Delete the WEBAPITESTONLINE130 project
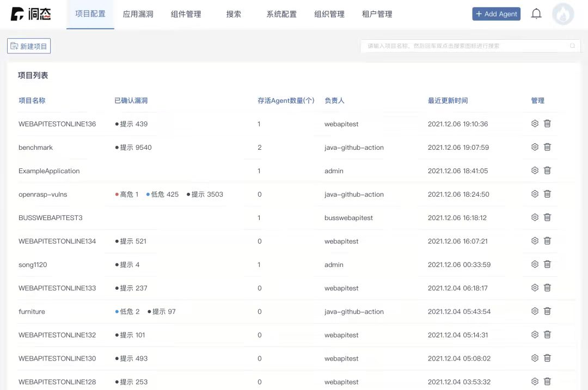588x390 pixels. (547, 358)
